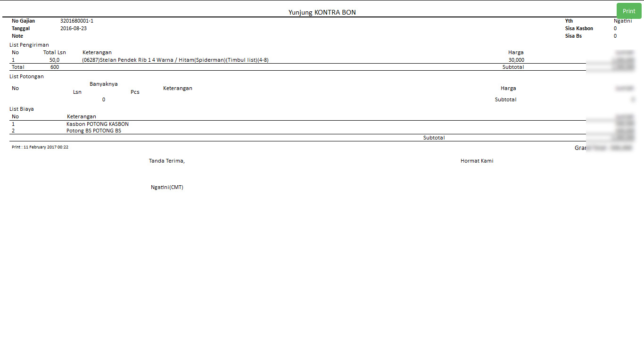Image resolution: width=644 pixels, height=362 pixels.
Task: Click the Total Lsn column header
Action: coord(55,52)
